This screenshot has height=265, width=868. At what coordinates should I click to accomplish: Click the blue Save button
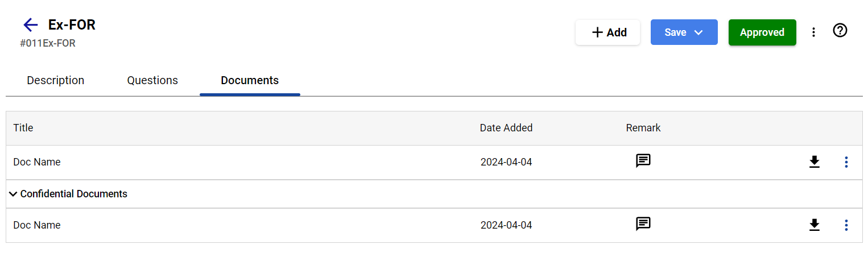click(684, 32)
